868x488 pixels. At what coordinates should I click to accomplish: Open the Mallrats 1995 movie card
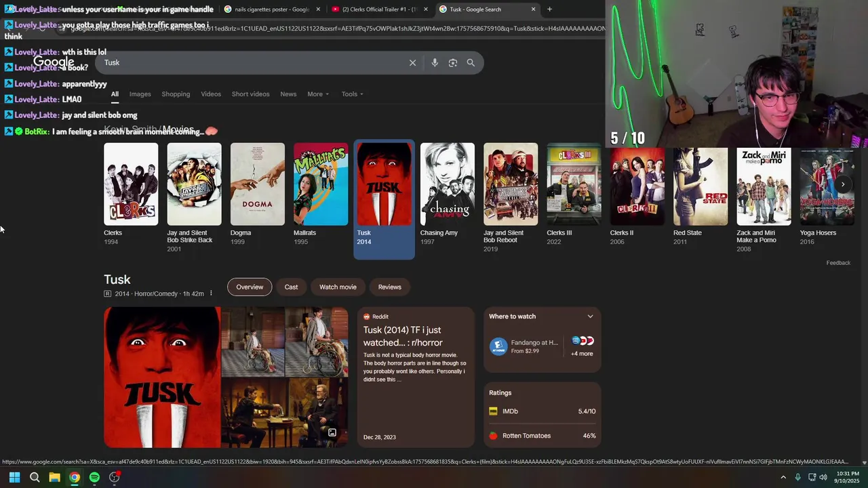pyautogui.click(x=321, y=194)
